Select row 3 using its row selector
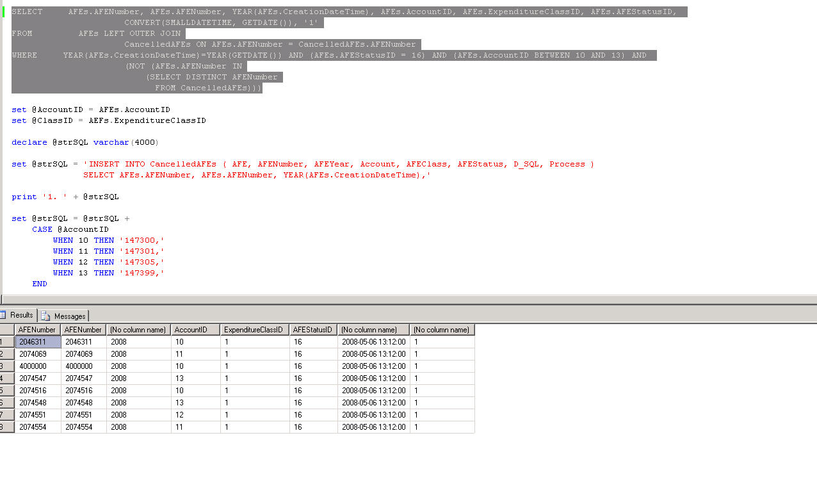 pyautogui.click(x=6, y=366)
